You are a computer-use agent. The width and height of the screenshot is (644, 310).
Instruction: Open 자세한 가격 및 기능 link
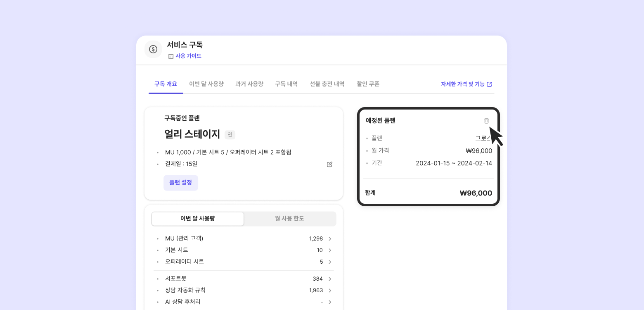[x=462, y=84]
